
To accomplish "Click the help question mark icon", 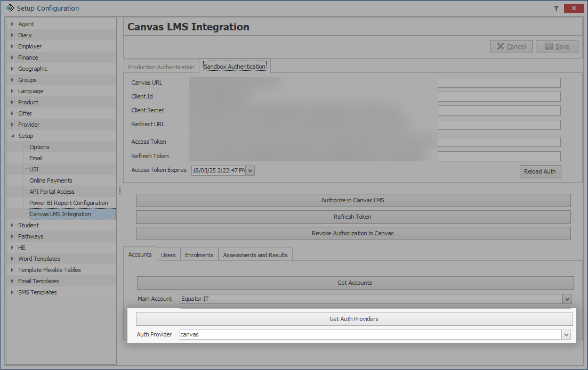I will (556, 8).
